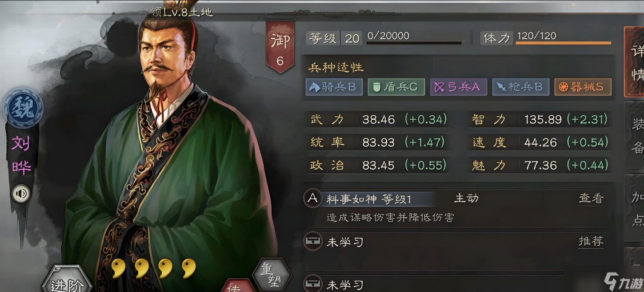Image resolution: width=644 pixels, height=292 pixels.
Task: Select the 盾兵C shield troop badge
Action: [x=396, y=87]
